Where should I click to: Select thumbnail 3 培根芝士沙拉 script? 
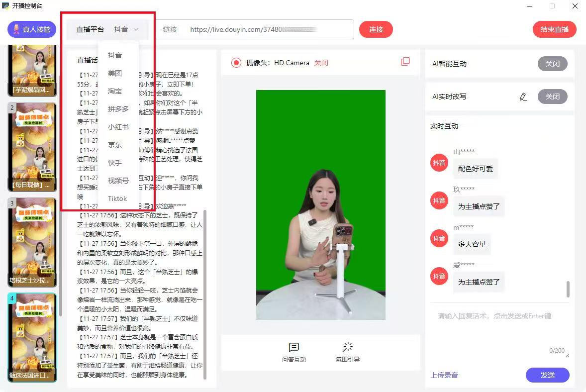(x=32, y=243)
